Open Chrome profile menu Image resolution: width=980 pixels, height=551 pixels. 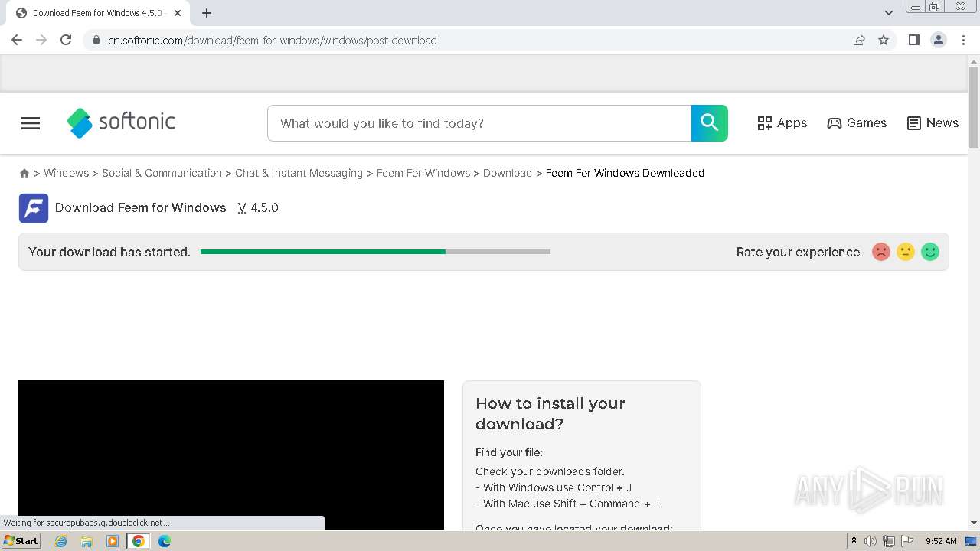[x=939, y=40]
